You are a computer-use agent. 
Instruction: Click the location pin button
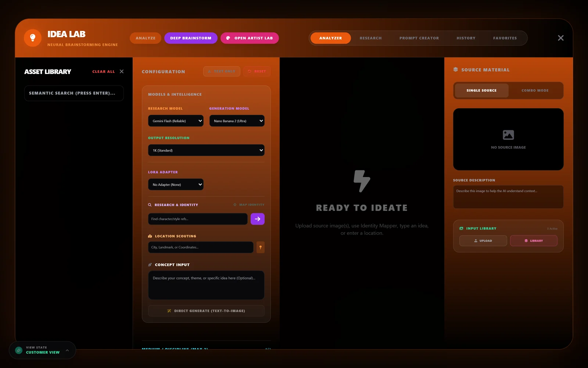(x=261, y=247)
